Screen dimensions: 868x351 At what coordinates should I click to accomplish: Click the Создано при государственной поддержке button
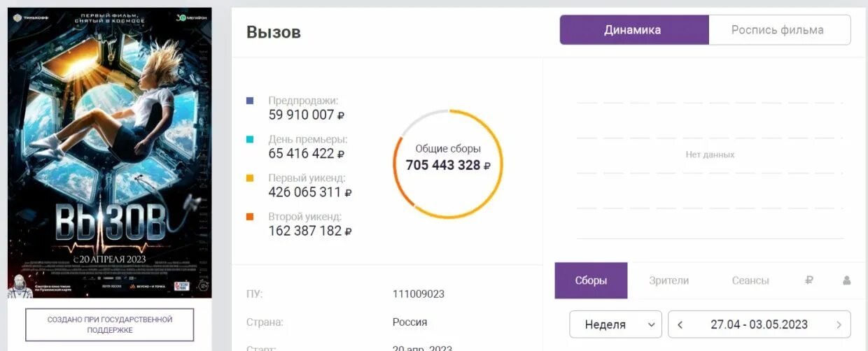pos(109,324)
